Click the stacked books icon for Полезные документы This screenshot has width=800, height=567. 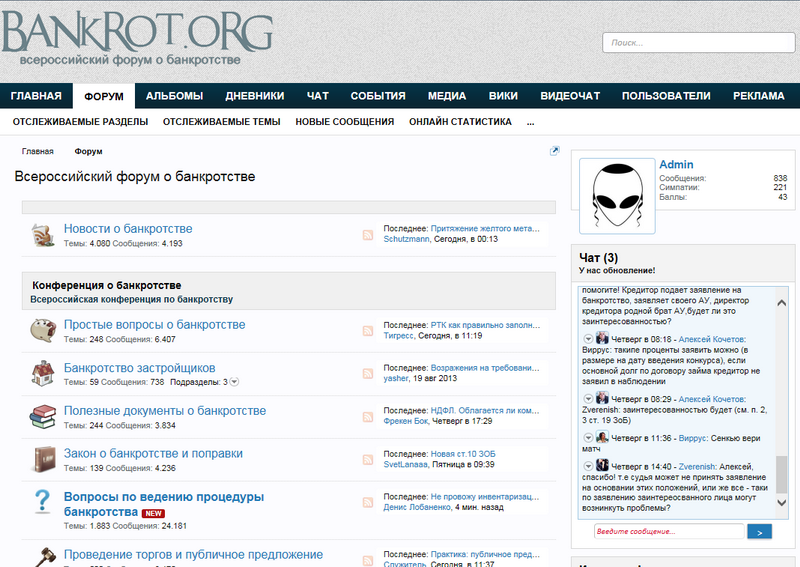coord(42,416)
